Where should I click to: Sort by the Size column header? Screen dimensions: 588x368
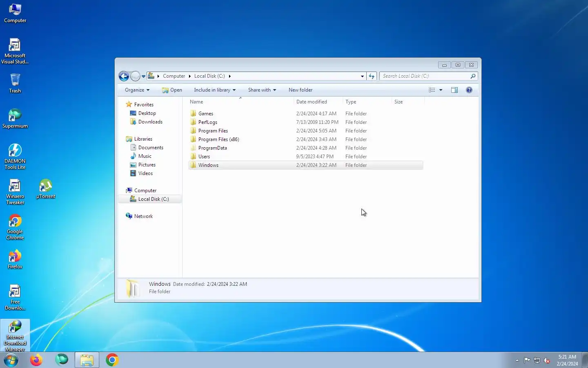pos(408,102)
